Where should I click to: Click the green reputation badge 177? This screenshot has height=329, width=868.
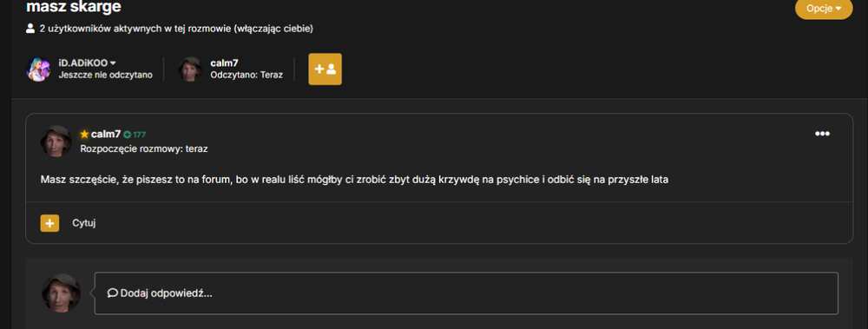tap(135, 135)
